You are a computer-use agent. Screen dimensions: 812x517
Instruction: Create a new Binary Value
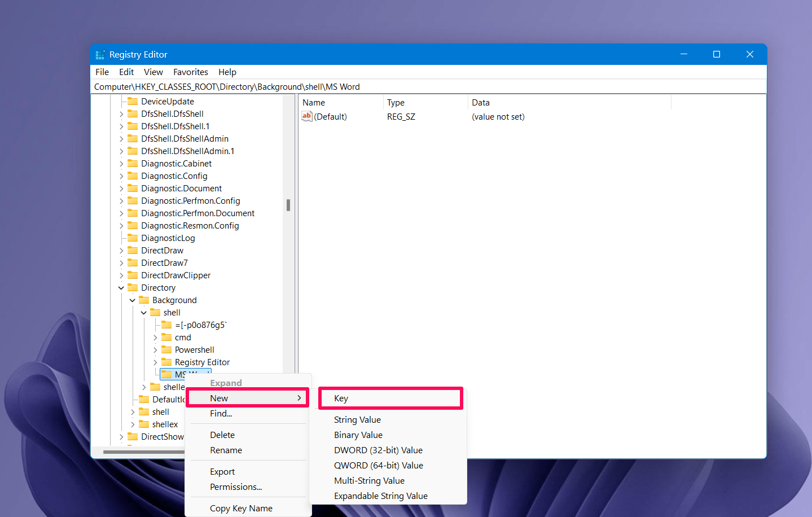(358, 435)
